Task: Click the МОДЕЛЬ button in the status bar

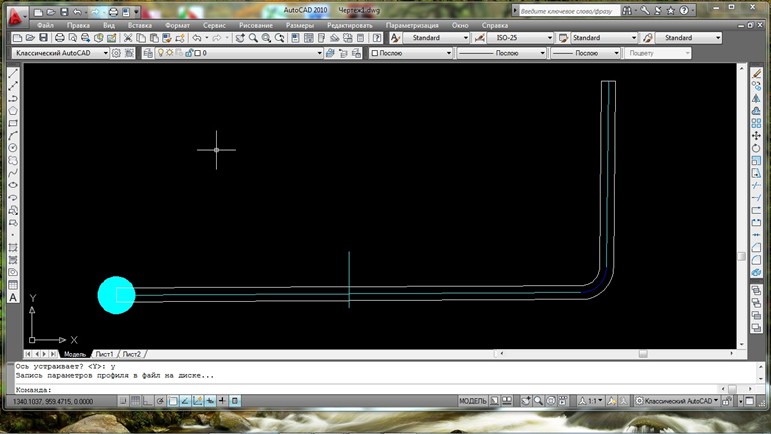Action: tap(473, 401)
